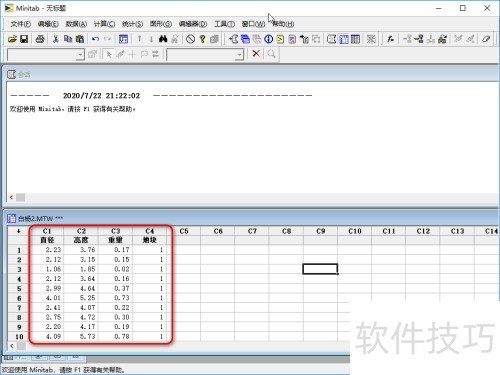Click the Move Columns toolbar icon
The width and height of the screenshot is (500, 375).
[442, 39]
